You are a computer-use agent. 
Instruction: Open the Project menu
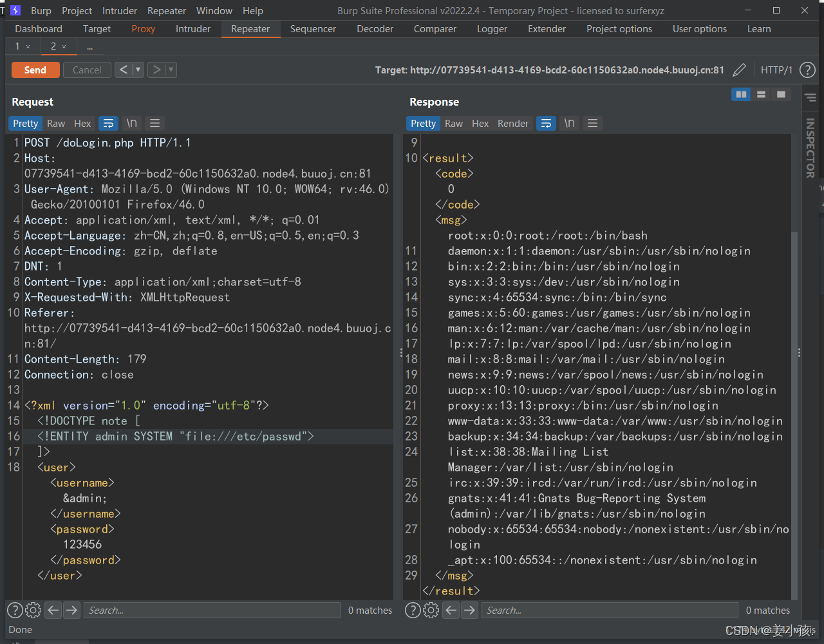pyautogui.click(x=77, y=11)
